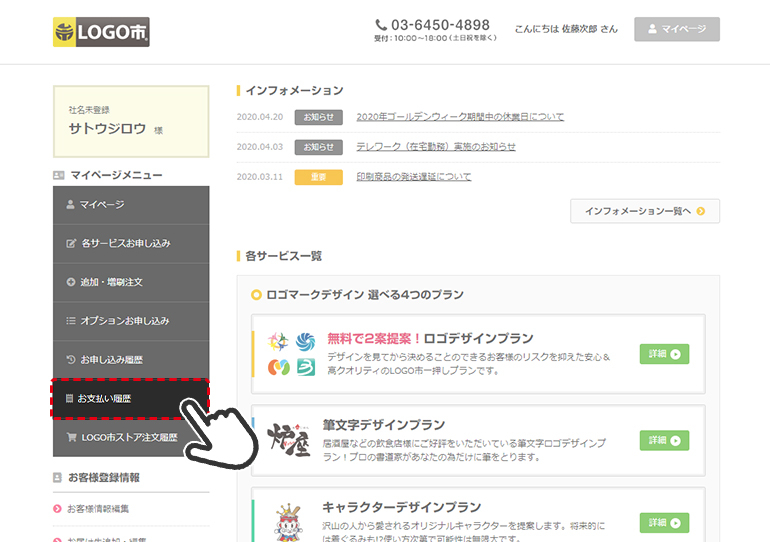Click the orange arrow icon in インフォメーション一覧へ

(x=701, y=211)
